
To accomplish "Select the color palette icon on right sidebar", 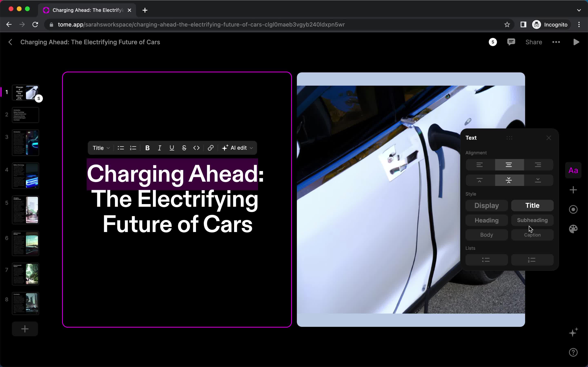I will click(574, 229).
